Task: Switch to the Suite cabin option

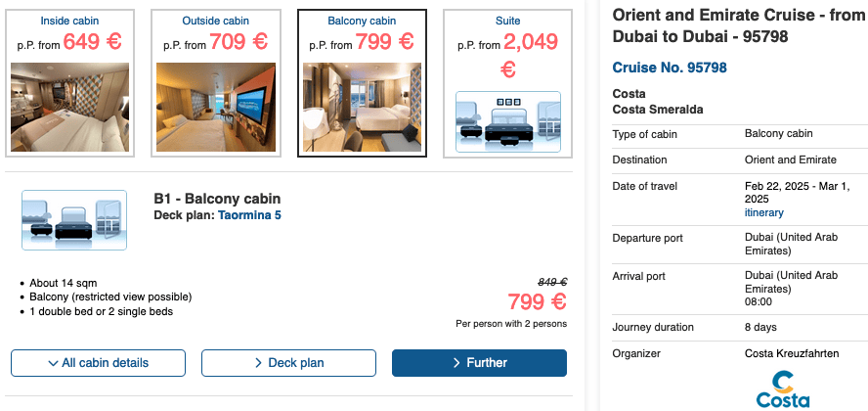Action: click(507, 20)
